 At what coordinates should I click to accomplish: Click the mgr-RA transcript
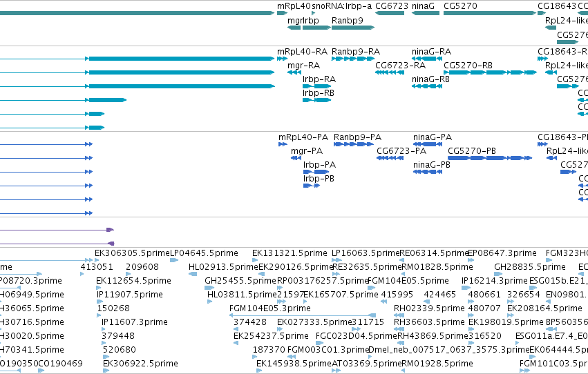[294, 72]
